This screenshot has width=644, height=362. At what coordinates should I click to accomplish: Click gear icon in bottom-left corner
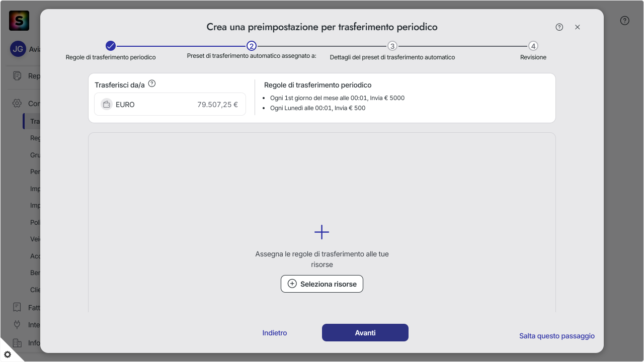(x=8, y=354)
